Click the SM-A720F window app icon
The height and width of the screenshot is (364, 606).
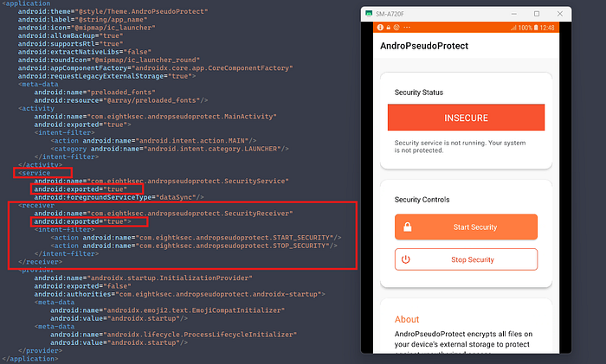(369, 14)
